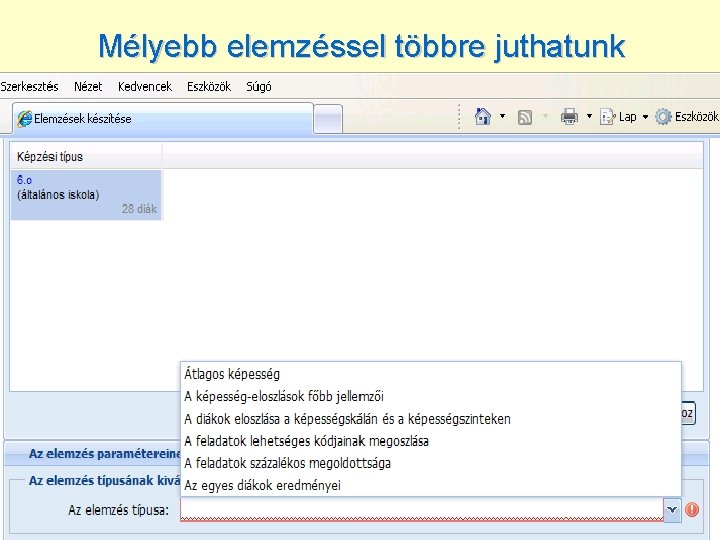Click the red validation warning icon
Viewport: 720px width, 540px height.
click(x=692, y=510)
